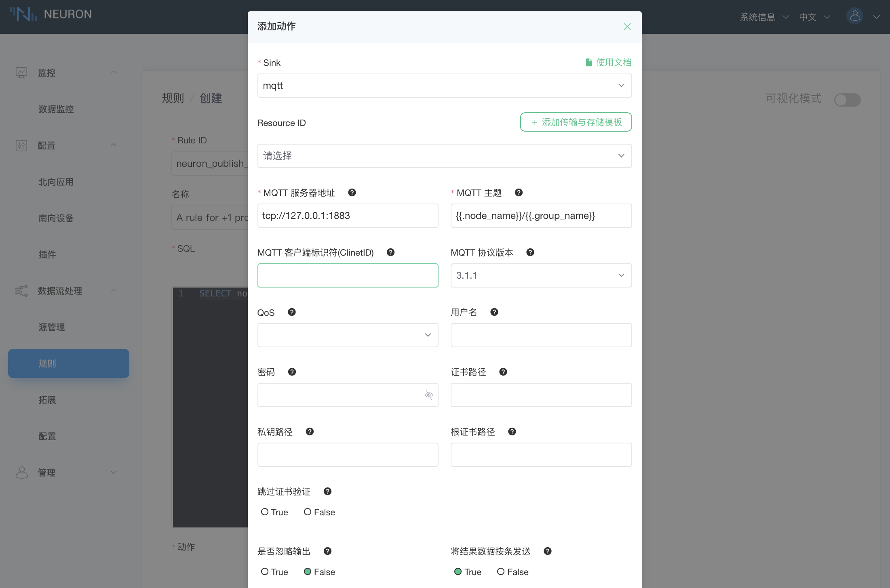This screenshot has height=588, width=890.
Task: Click the Neuron logo in the header
Action: 51,14
